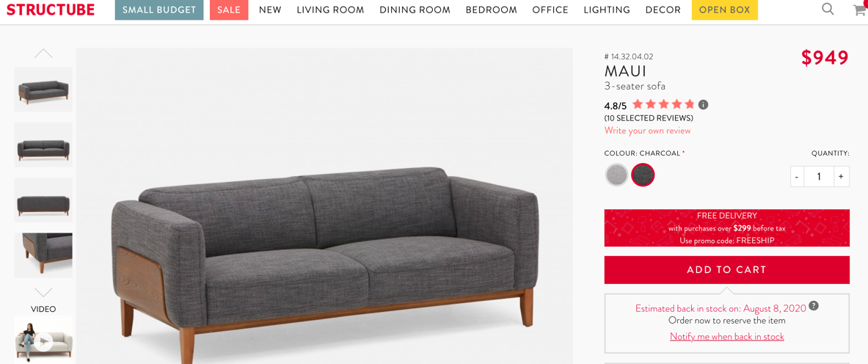Go to the Small Budget section
Screen dimensions: 868x364
[x=159, y=10]
